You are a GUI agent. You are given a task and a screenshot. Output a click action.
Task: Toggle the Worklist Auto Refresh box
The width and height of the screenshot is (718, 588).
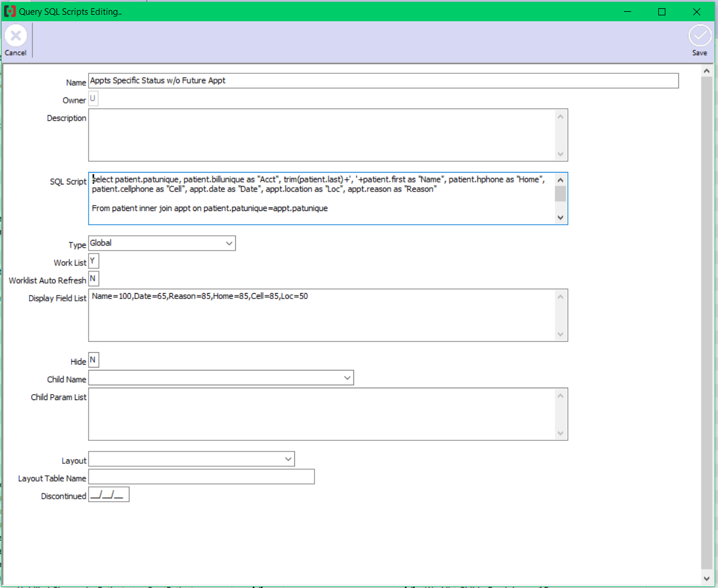coord(93,279)
